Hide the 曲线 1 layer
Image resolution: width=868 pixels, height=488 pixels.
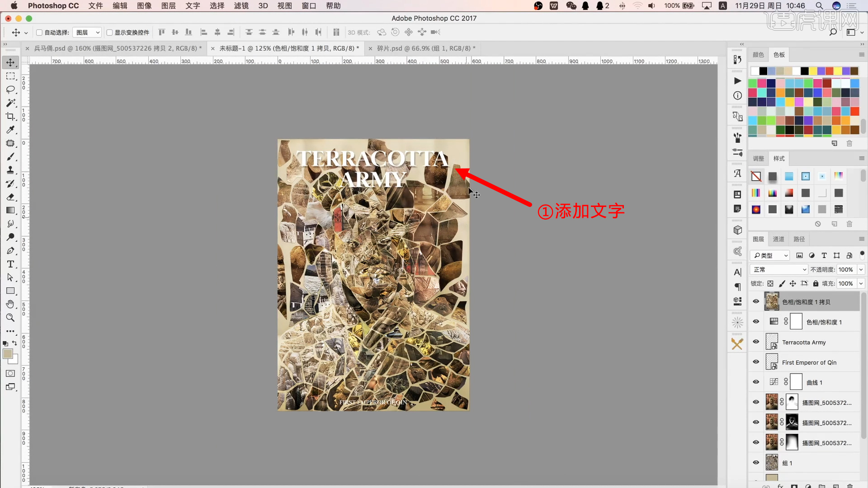point(756,382)
